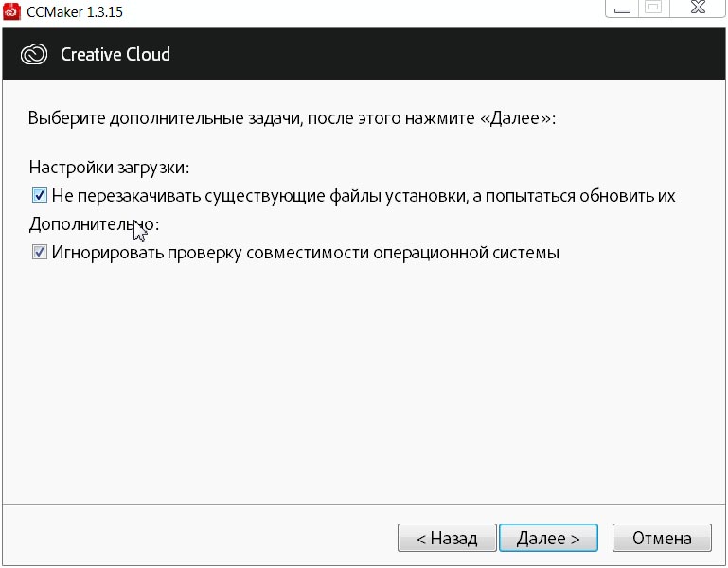
Task: Proceed by pressing the "Далее" button
Action: (548, 538)
